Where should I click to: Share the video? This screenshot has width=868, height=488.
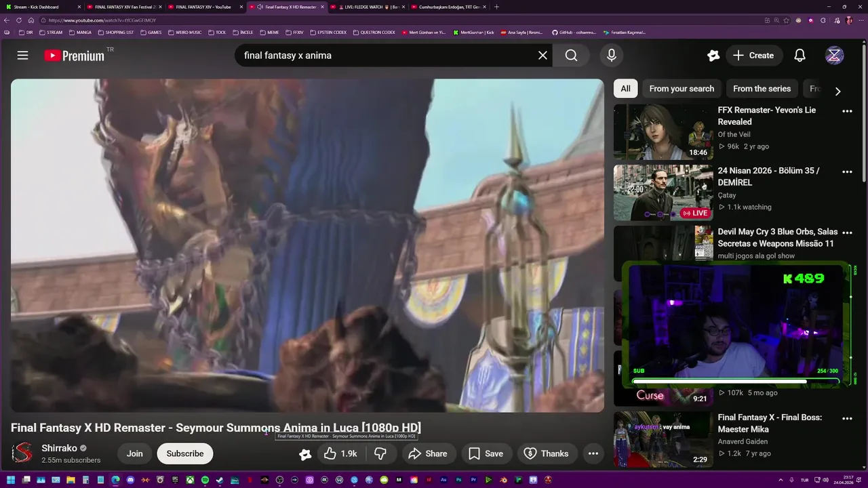(x=428, y=453)
